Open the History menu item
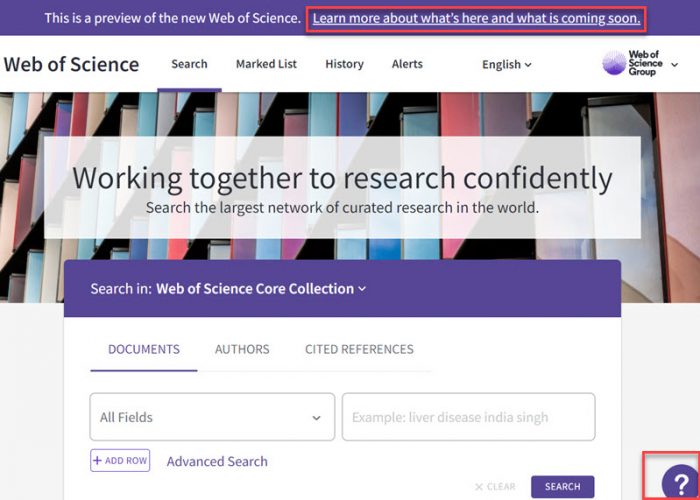The image size is (700, 500). pyautogui.click(x=344, y=64)
